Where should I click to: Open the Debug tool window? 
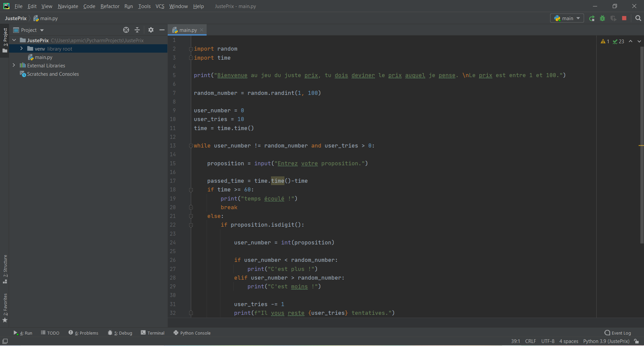[x=120, y=333]
